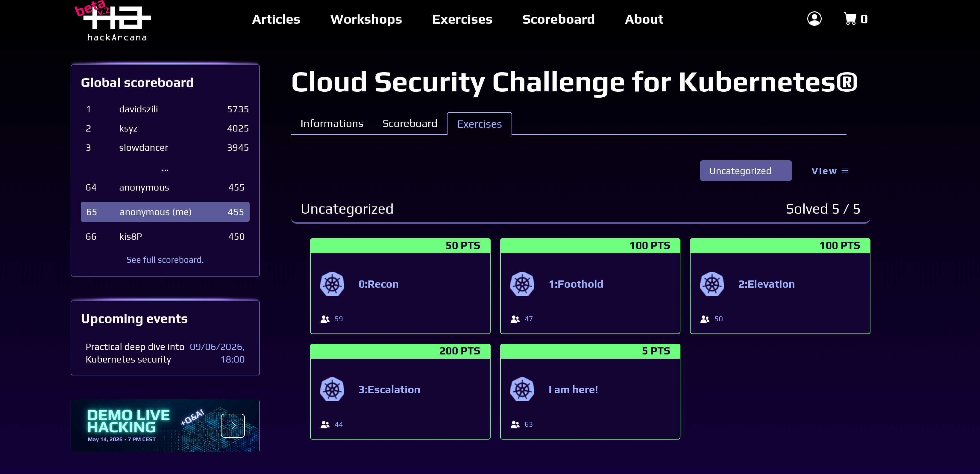Go to Articles in the top navigation

276,19
